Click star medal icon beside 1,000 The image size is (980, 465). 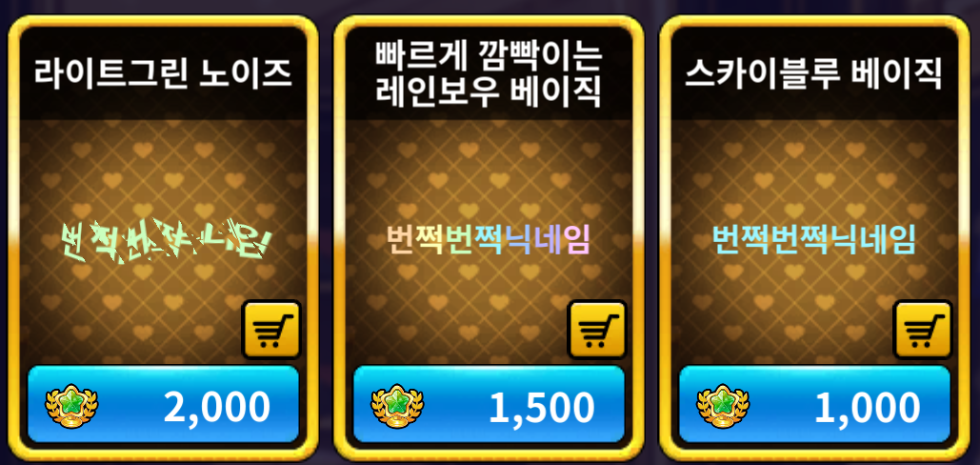(x=723, y=406)
